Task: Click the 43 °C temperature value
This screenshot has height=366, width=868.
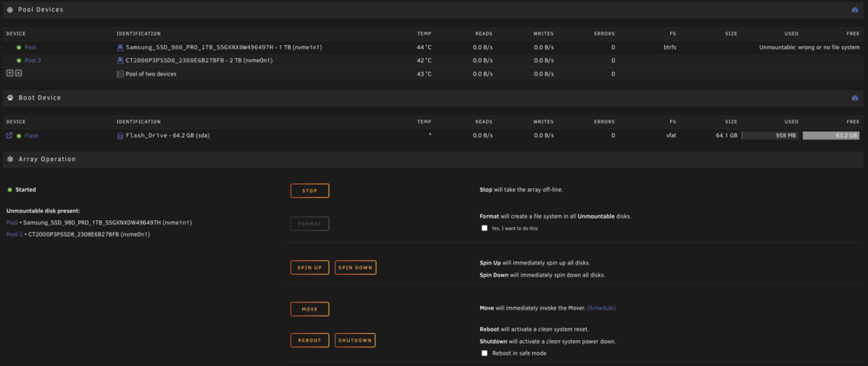Action: (424, 74)
